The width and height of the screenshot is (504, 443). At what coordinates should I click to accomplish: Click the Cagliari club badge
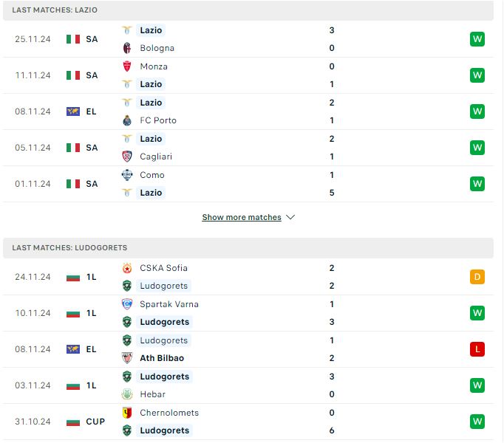pyautogui.click(x=127, y=157)
